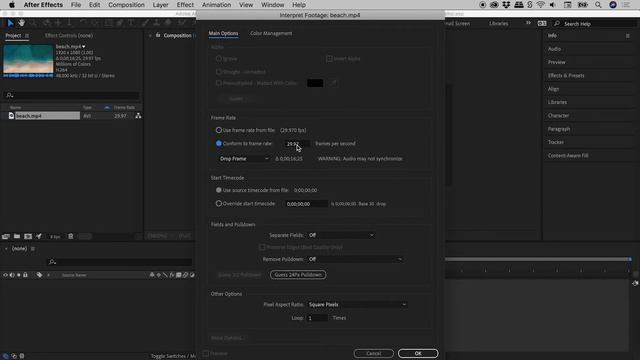Toggle the Preview checkbox in dialog
This screenshot has width=640, height=360.
pyautogui.click(x=206, y=353)
